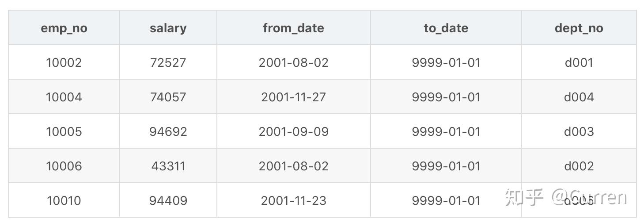
Task: Click the emp_no column header
Action: point(64,28)
